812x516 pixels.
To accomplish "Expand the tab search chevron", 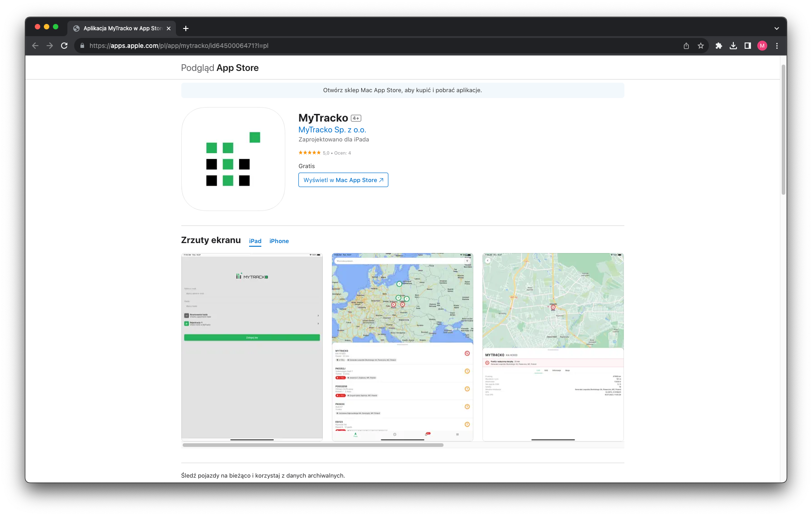I will point(777,28).
